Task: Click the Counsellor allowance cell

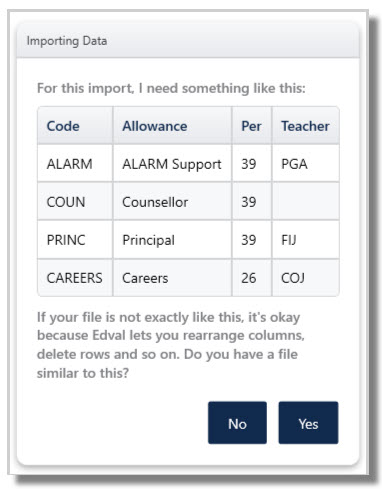Action: click(x=172, y=201)
